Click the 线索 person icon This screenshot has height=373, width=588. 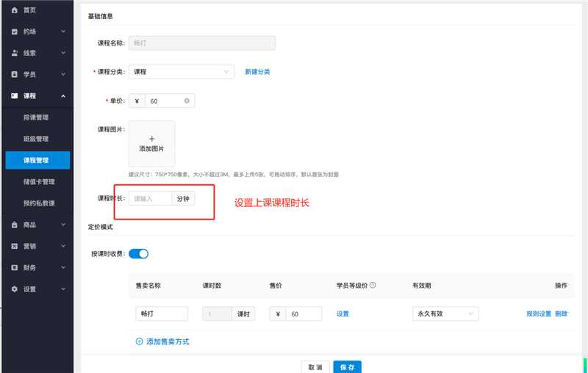coord(14,53)
